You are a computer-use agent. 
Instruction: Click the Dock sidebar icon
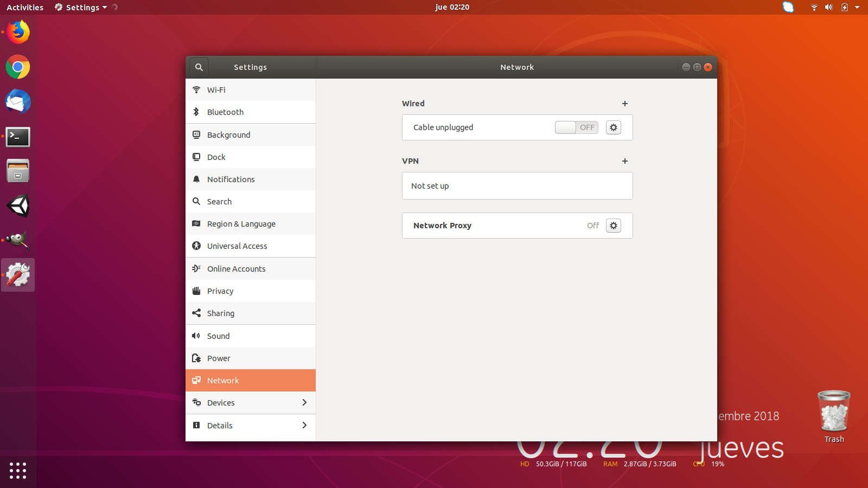(x=196, y=157)
